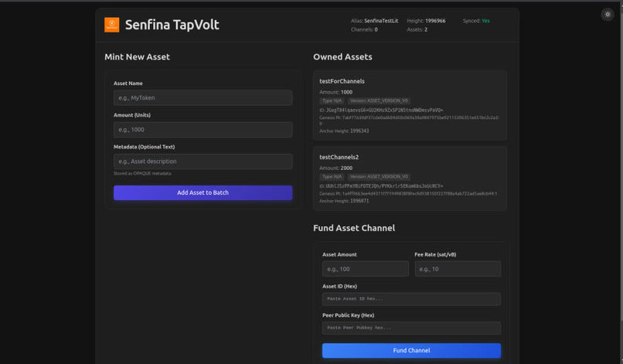The width and height of the screenshot is (623, 364).
Task: Click the Add Asset to Batch button
Action: pyautogui.click(x=203, y=192)
